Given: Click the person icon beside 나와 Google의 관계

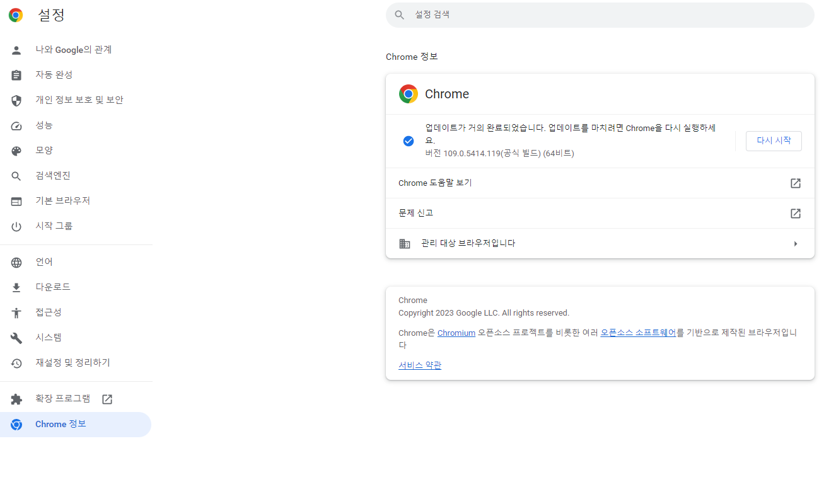Looking at the screenshot, I should 16,50.
